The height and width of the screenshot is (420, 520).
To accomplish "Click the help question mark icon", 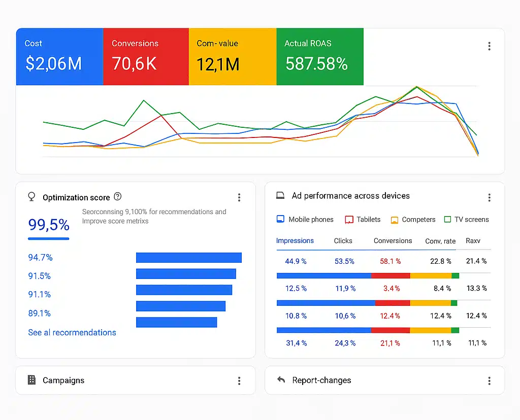I will tap(118, 197).
